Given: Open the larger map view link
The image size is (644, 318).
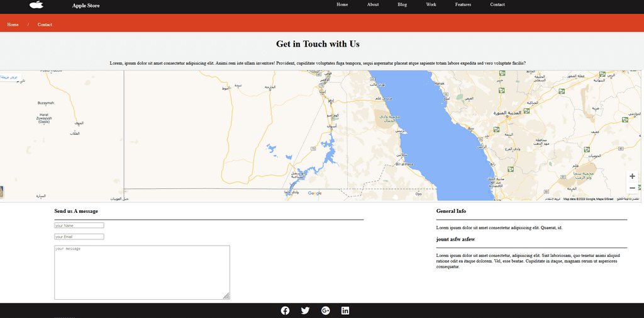Looking at the screenshot, I should (x=10, y=77).
